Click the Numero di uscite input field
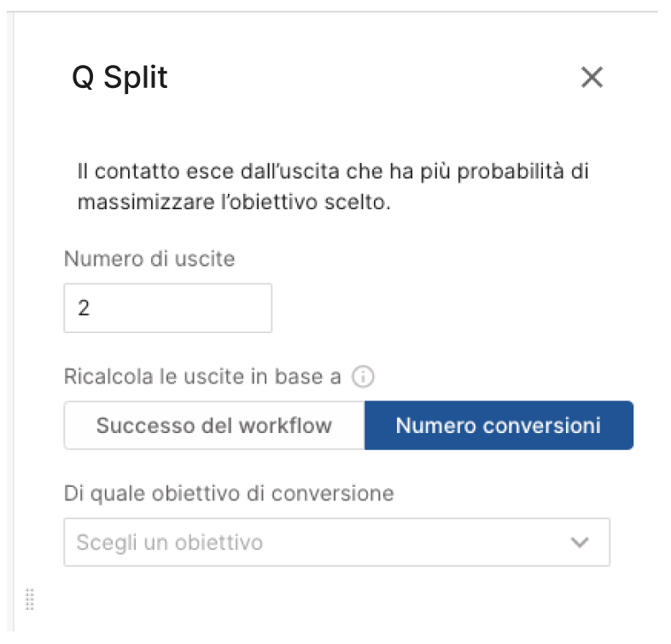This screenshot has width=671, height=644. point(167,307)
